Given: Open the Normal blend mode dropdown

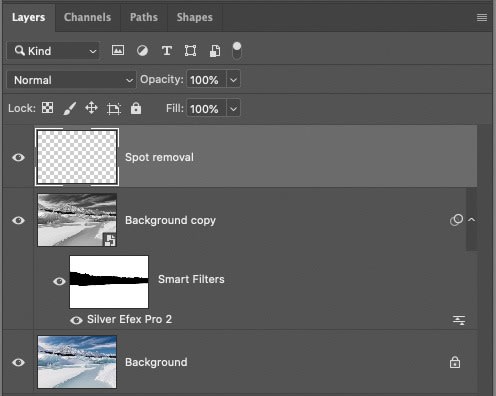Looking at the screenshot, I should click(71, 80).
